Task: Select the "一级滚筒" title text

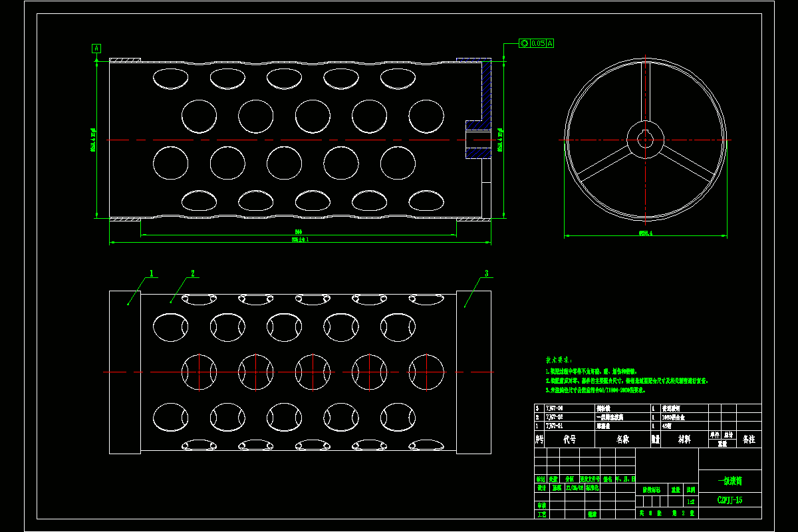Action: point(730,481)
